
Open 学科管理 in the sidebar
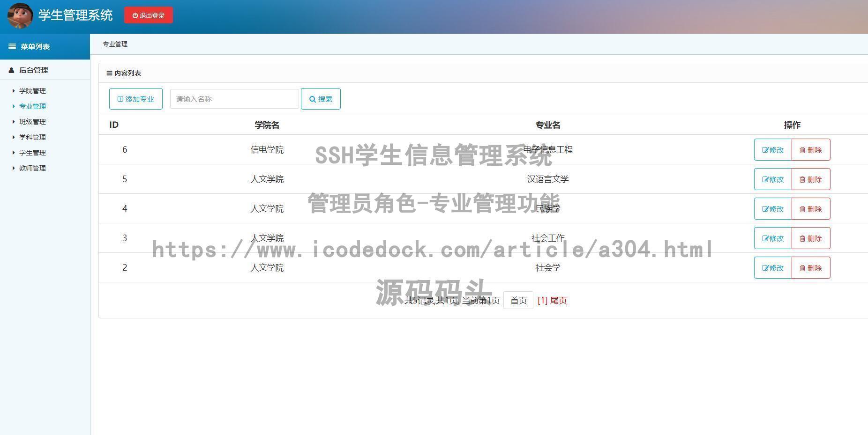tap(32, 137)
